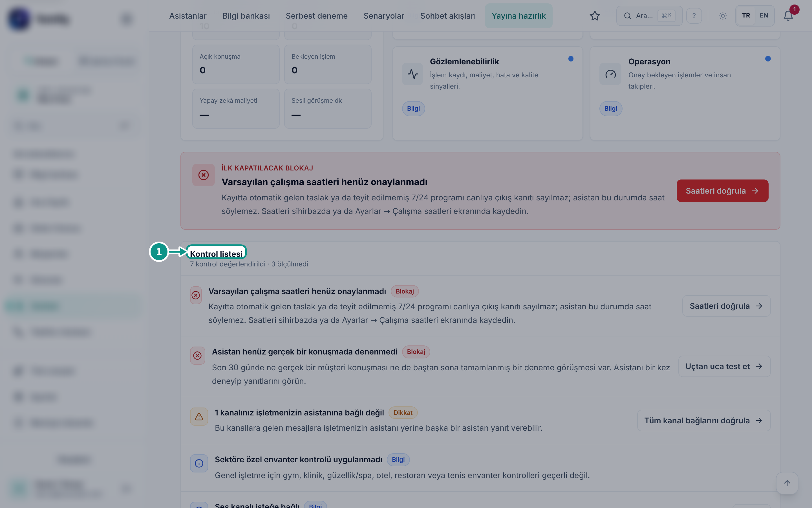Image resolution: width=812 pixels, height=508 pixels.
Task: Switch to Bilgi bankası tab
Action: (x=246, y=16)
